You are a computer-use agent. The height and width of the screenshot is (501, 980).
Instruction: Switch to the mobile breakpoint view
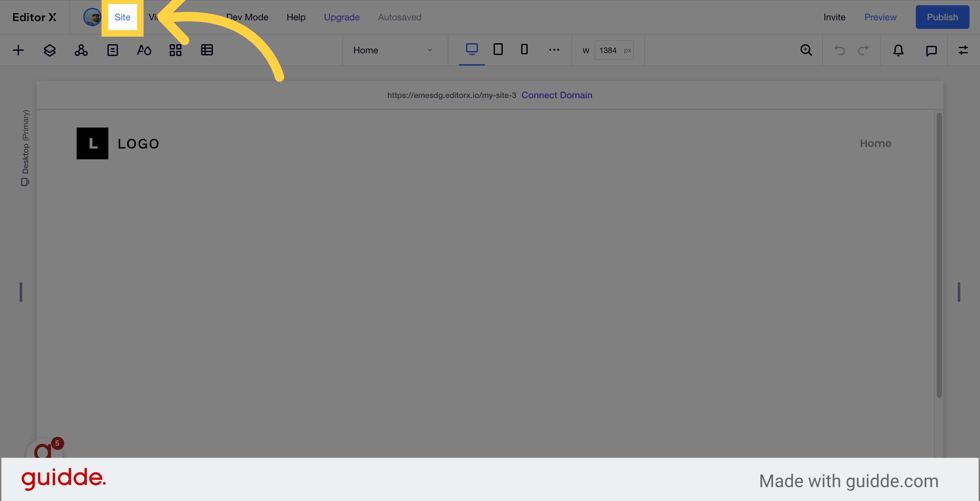[524, 49]
